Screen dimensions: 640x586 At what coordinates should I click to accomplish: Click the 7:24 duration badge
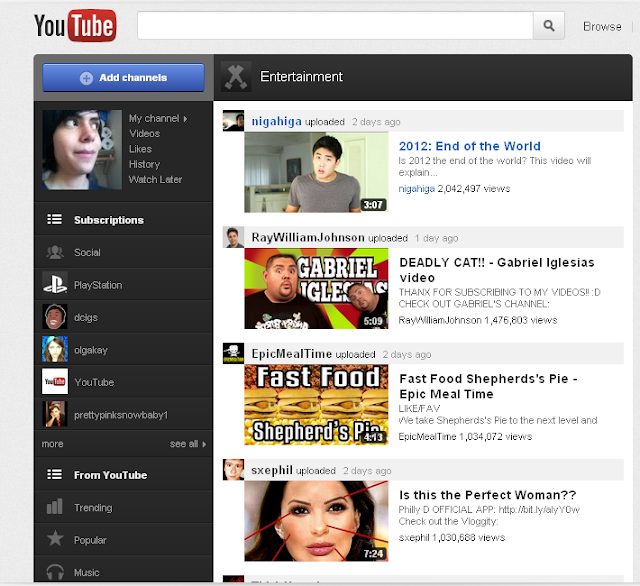373,553
